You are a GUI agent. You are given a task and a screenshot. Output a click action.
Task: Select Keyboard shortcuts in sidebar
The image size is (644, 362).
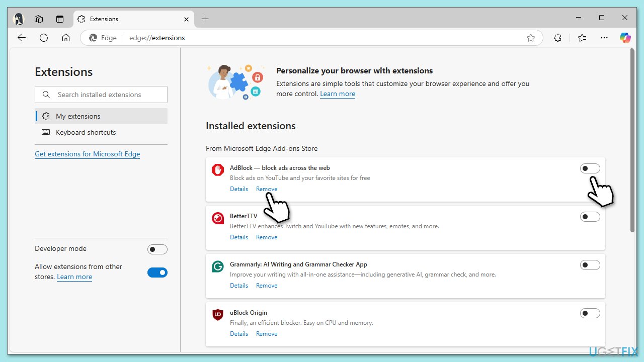click(86, 132)
